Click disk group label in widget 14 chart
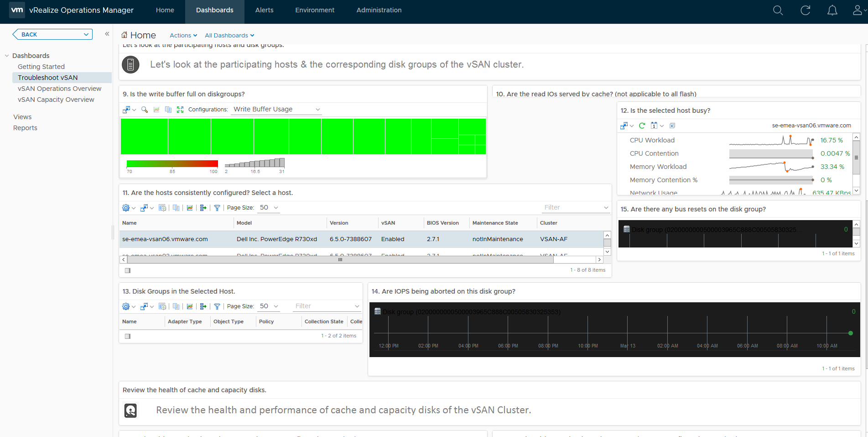This screenshot has width=868, height=437. pyautogui.click(x=471, y=312)
